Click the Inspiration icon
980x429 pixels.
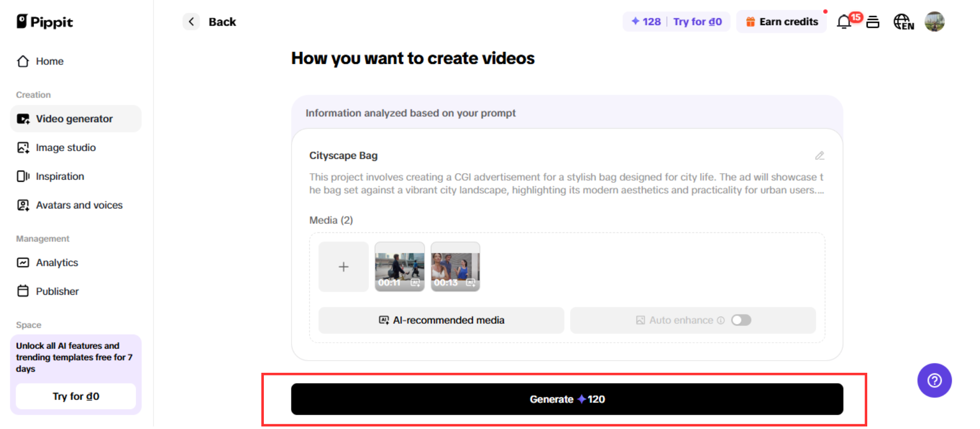pos(23,176)
